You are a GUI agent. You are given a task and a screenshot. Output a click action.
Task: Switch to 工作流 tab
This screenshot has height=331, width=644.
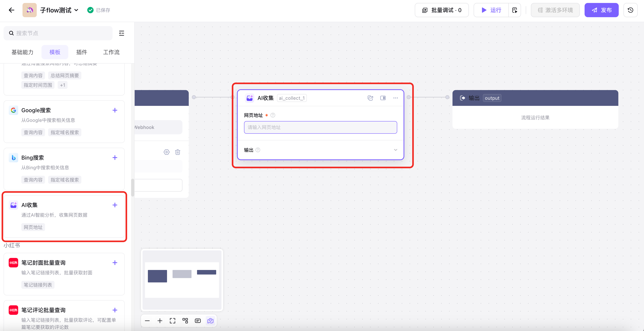[x=111, y=52]
